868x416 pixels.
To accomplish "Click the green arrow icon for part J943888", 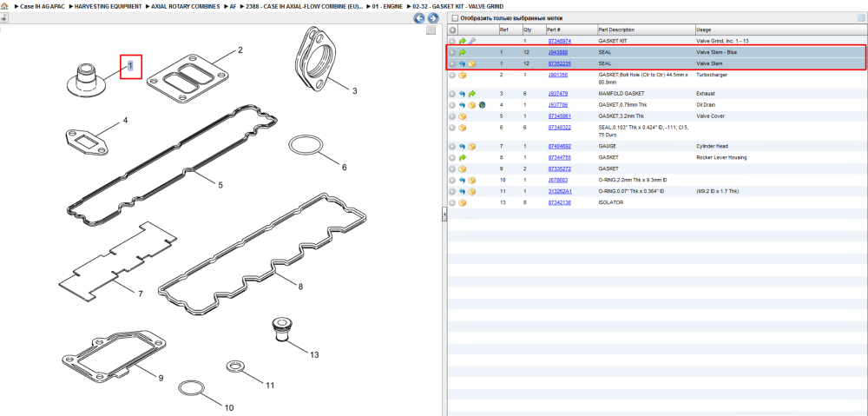I will (463, 53).
